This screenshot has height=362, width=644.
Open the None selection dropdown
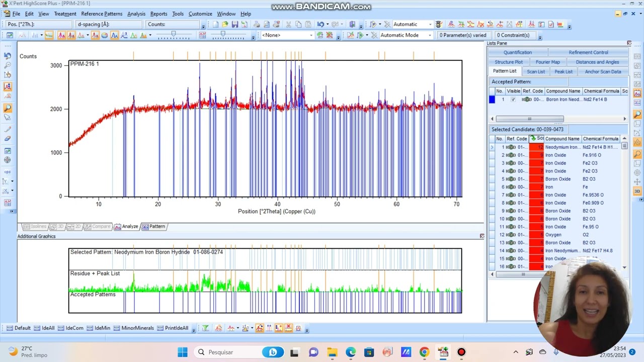[311, 35]
